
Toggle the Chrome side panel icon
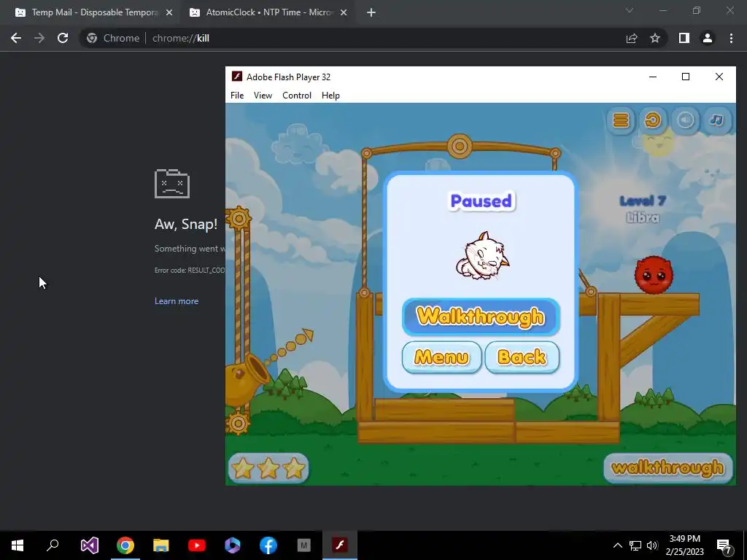tap(684, 38)
